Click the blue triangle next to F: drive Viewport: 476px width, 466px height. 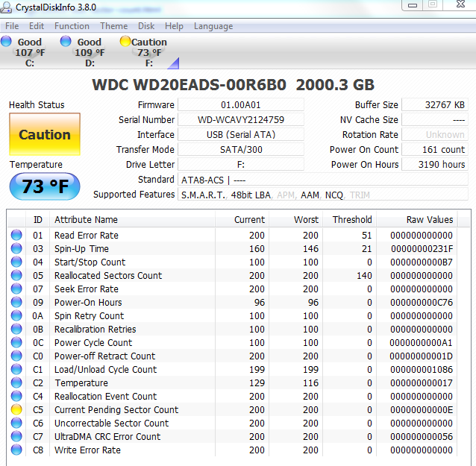pos(173,63)
